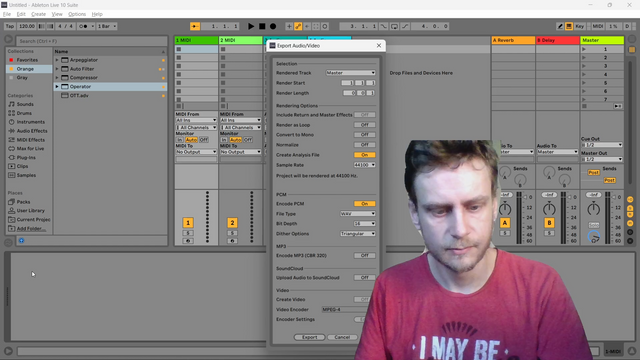Open the Rendered Track dropdown

[350, 73]
